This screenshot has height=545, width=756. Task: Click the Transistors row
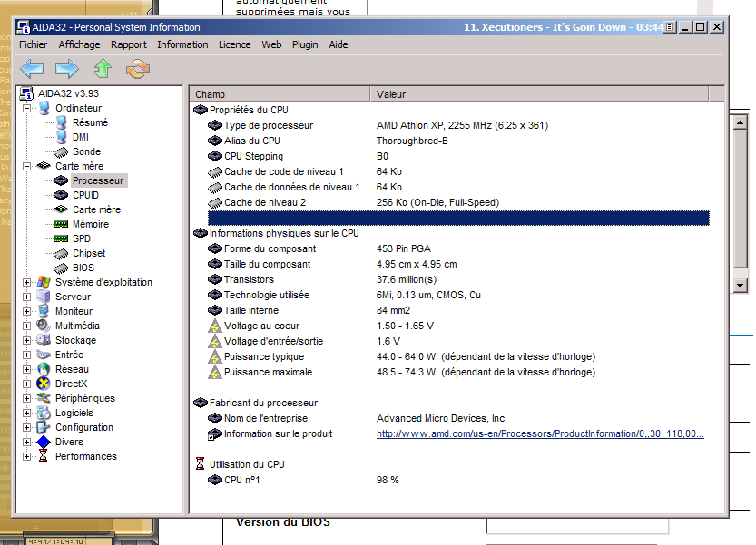458,279
